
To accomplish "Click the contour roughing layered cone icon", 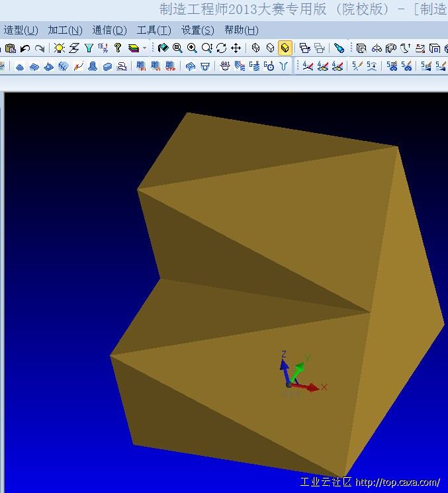I will [x=20, y=66].
